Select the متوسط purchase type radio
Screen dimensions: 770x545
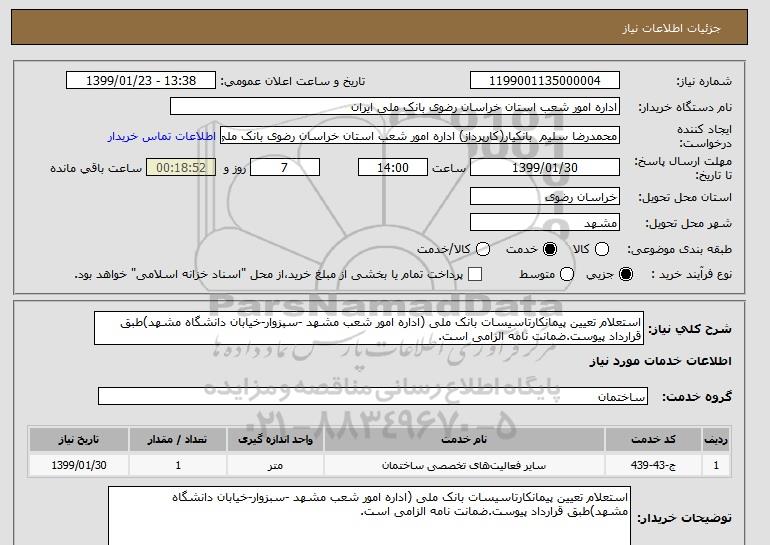coord(567,274)
